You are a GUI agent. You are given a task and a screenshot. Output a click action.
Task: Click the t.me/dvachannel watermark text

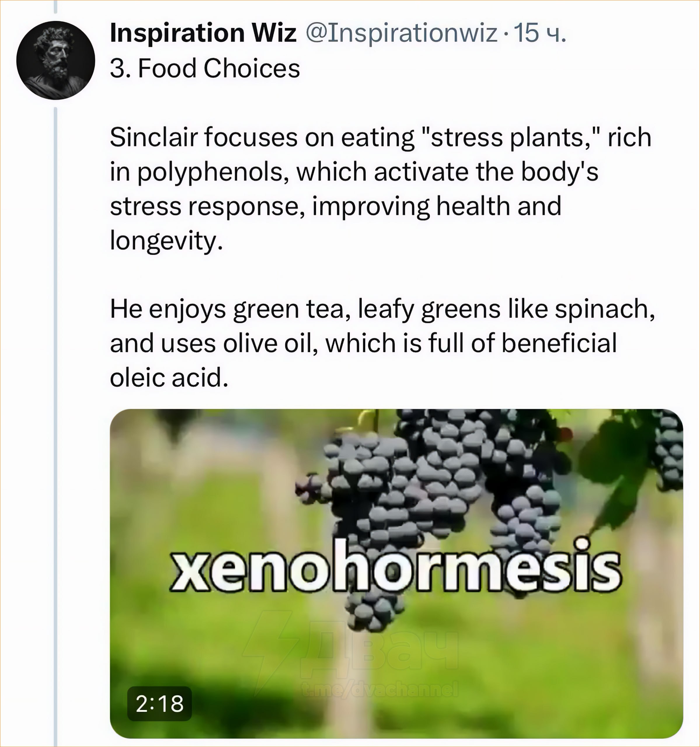click(380, 690)
